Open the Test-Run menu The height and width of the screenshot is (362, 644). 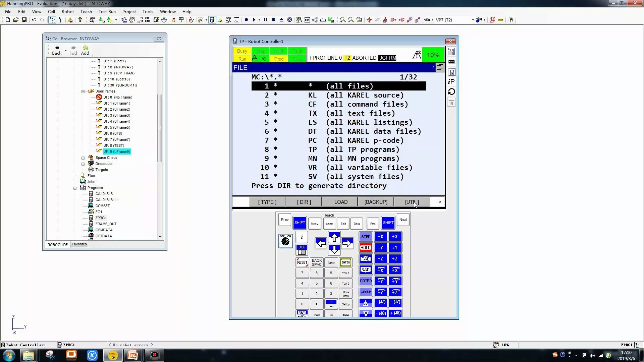tap(107, 11)
